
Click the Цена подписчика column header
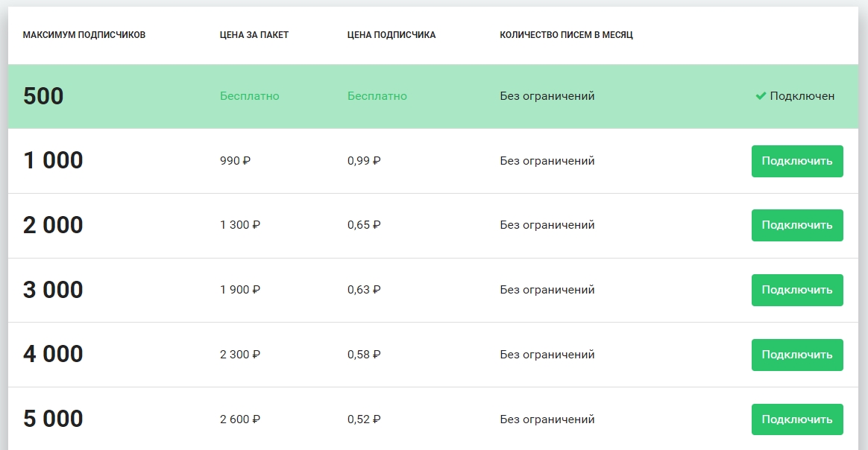pos(391,35)
